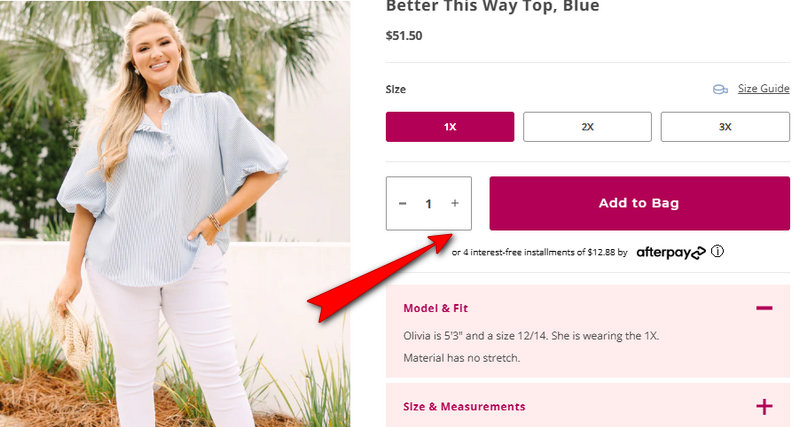
Task: Click the Size & Measurements section title
Action: 464,407
